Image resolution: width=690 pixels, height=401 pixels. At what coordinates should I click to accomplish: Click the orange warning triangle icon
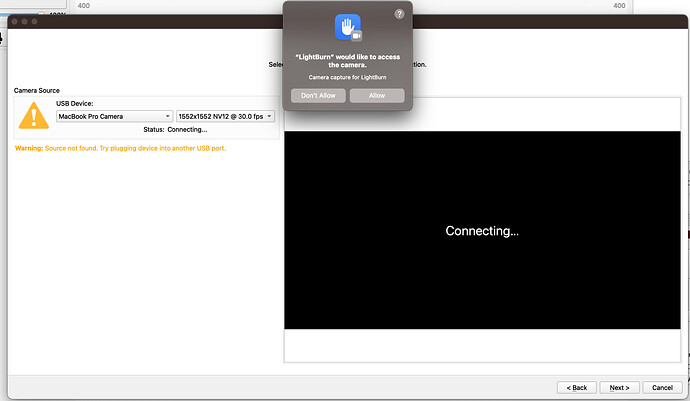coord(34,116)
